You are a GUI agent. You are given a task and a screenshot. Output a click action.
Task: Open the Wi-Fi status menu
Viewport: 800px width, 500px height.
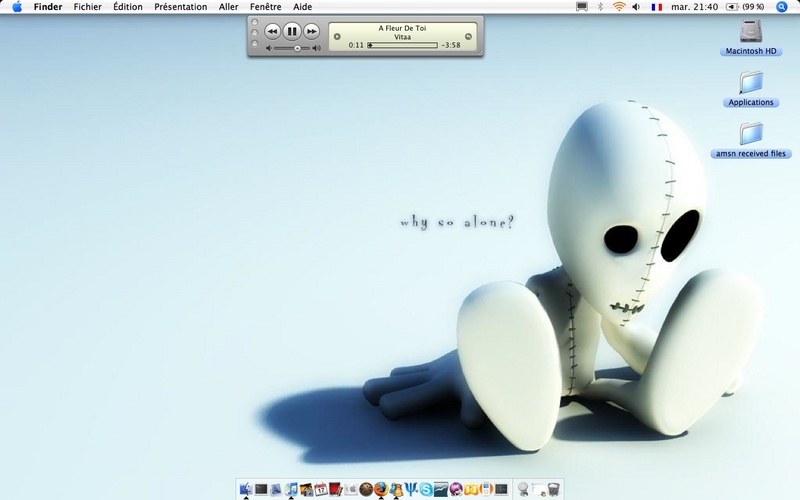[619, 7]
